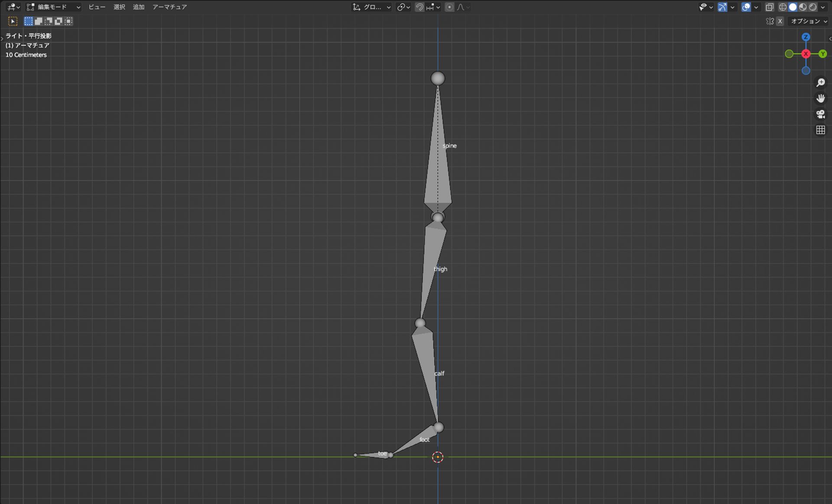Click the zoom view magnifier icon
The height and width of the screenshot is (504, 832).
[820, 82]
